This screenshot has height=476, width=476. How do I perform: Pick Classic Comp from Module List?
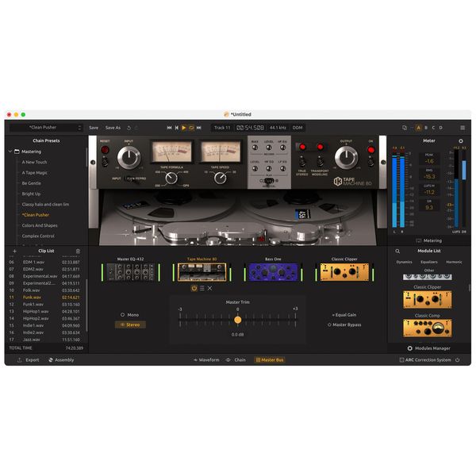427,328
